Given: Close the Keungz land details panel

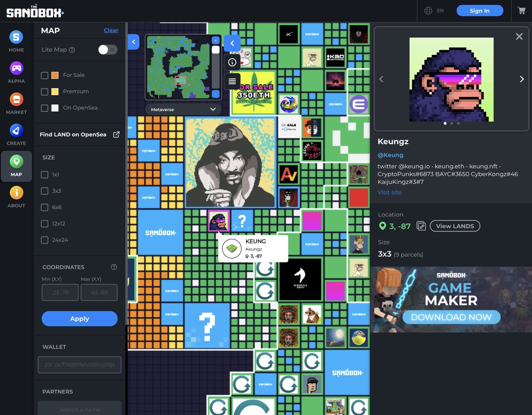Looking at the screenshot, I should tap(519, 36).
